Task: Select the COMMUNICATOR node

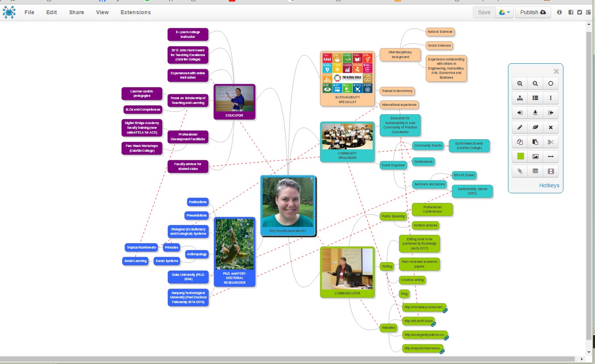Action: point(347,272)
